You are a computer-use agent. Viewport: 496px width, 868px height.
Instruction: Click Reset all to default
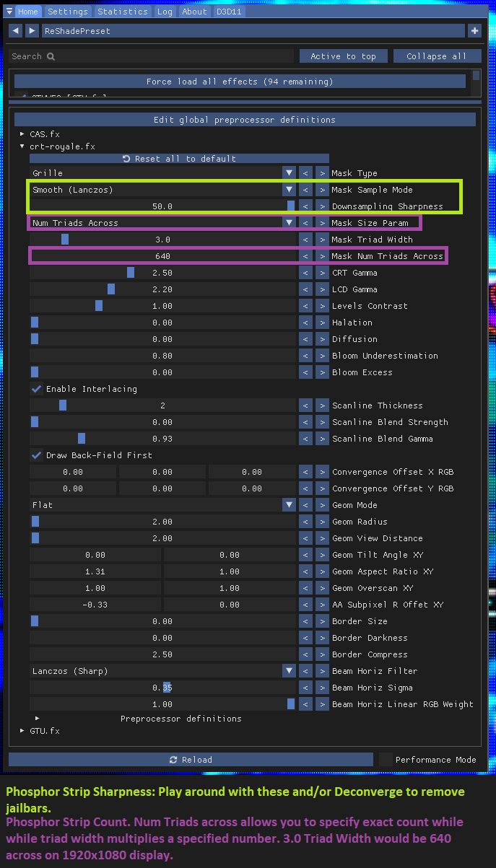[x=179, y=159]
